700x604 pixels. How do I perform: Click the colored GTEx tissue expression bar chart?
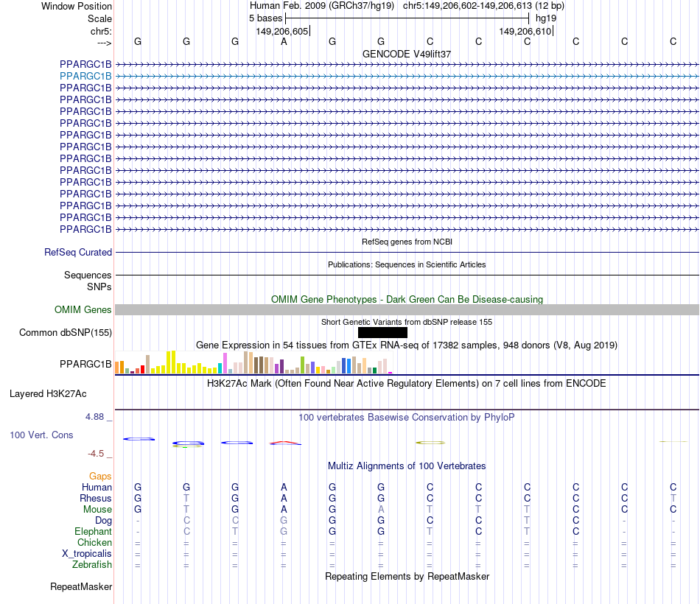253,362
